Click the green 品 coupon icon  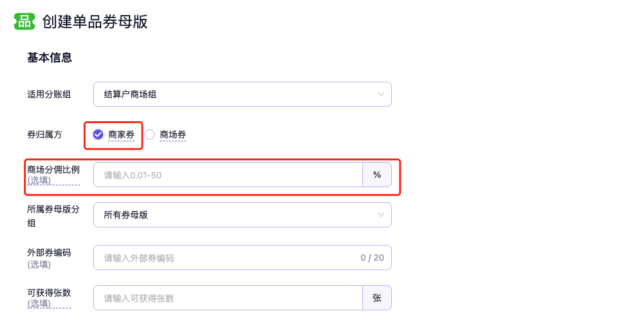[x=25, y=21]
